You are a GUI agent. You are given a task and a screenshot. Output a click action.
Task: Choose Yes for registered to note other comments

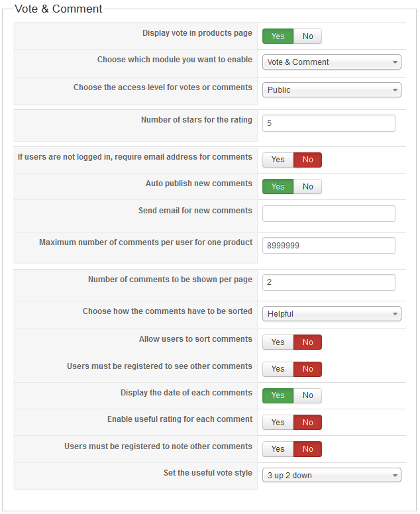click(278, 449)
